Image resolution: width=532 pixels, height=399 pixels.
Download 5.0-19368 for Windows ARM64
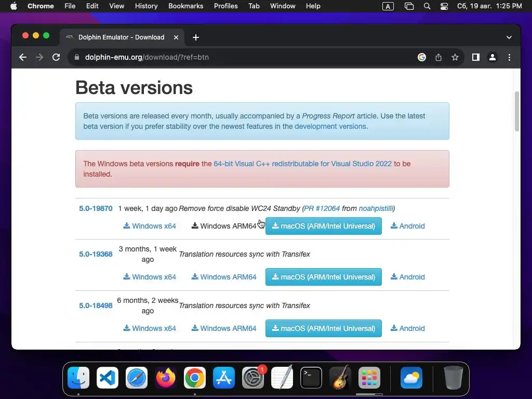(x=224, y=277)
